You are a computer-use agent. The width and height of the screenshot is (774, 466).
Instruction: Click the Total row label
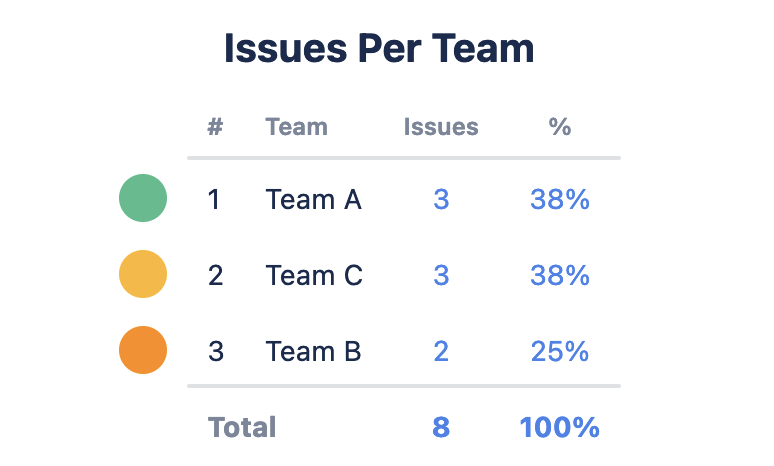tap(242, 428)
